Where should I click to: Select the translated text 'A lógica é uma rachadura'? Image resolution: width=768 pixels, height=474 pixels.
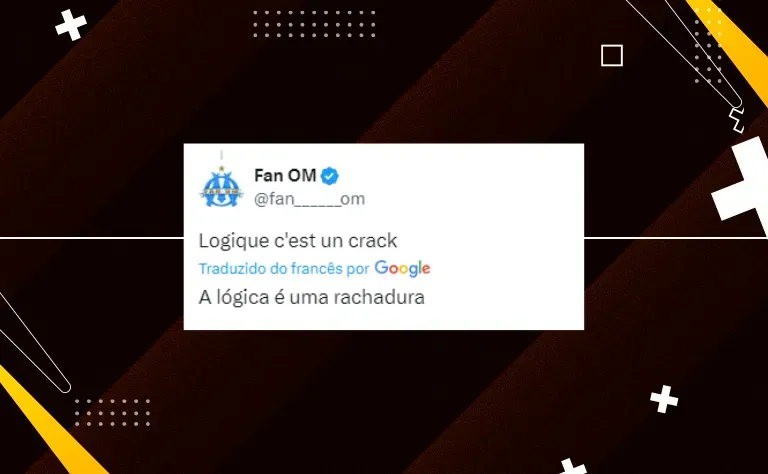click(x=312, y=297)
